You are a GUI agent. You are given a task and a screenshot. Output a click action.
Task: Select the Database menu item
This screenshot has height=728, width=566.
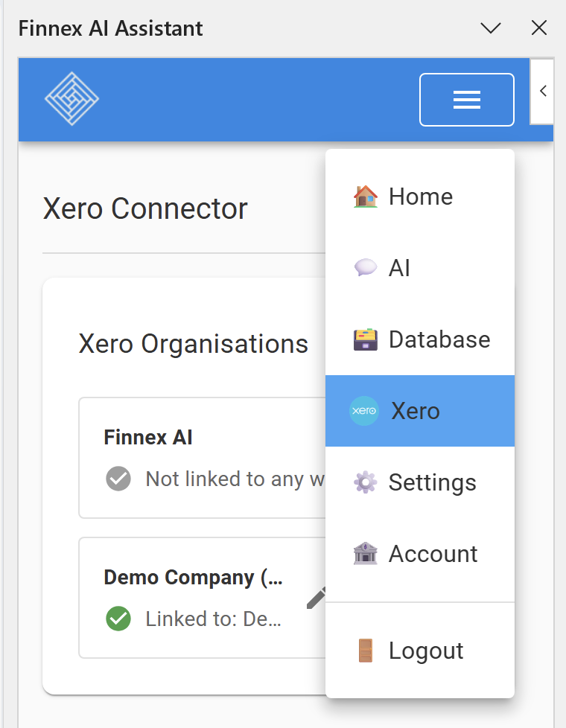[x=420, y=339]
